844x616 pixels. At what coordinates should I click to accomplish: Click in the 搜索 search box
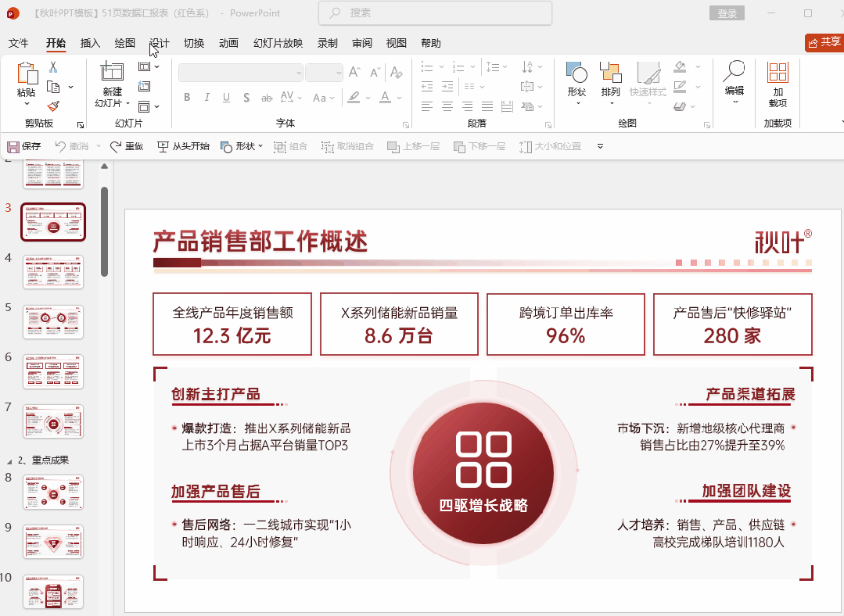click(x=435, y=13)
